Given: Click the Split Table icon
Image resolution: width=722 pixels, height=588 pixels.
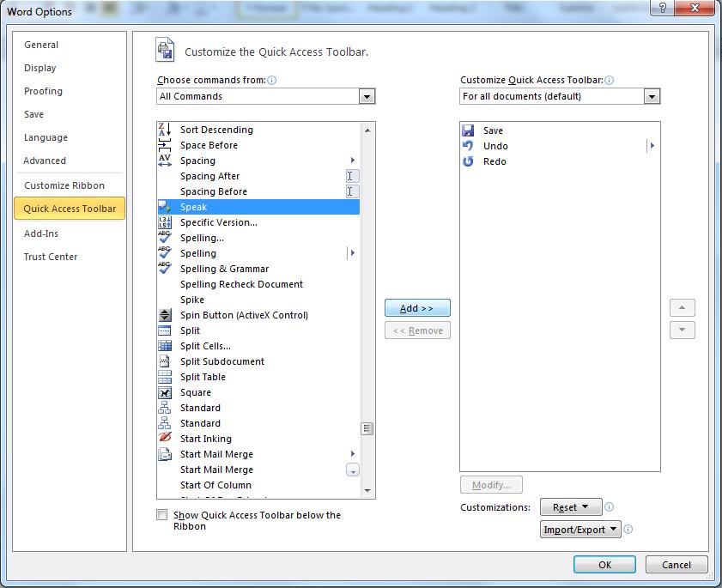Looking at the screenshot, I should (x=164, y=377).
